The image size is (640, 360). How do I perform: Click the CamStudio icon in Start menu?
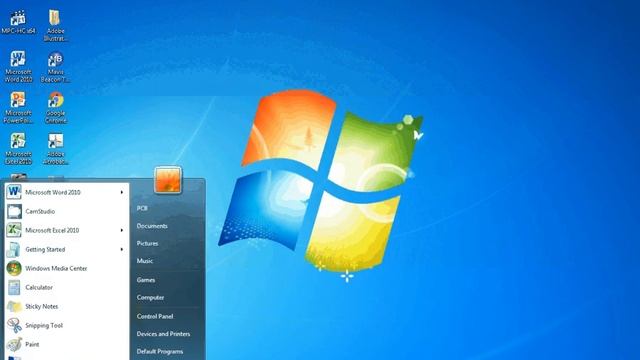pyautogui.click(x=14, y=211)
